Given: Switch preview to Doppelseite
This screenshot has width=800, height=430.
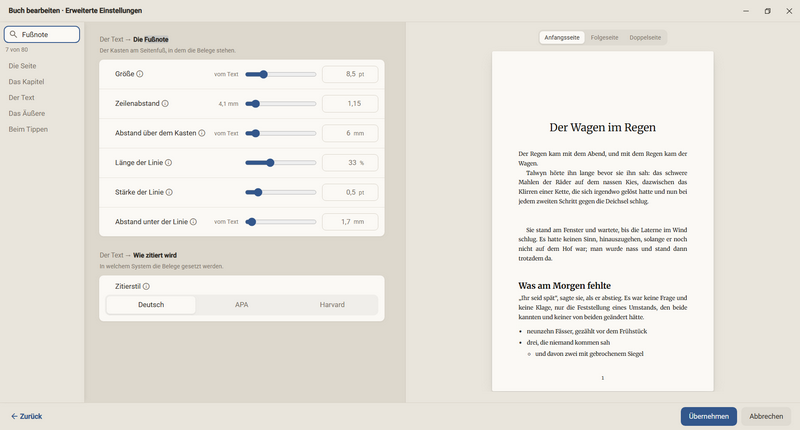Looking at the screenshot, I should click(x=645, y=38).
